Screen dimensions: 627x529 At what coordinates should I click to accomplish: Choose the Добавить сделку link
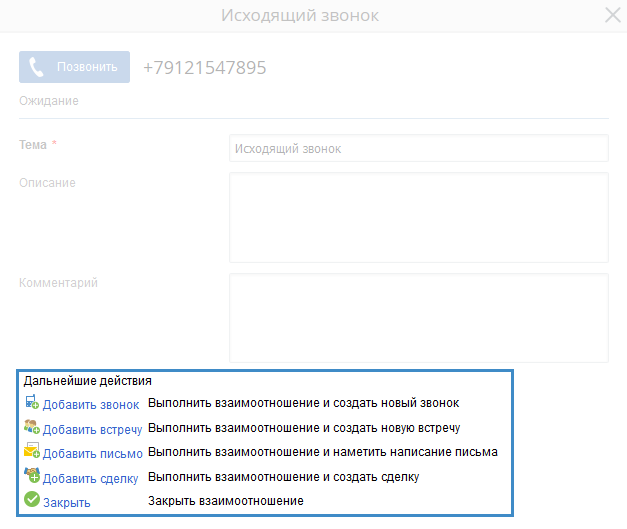click(x=90, y=478)
